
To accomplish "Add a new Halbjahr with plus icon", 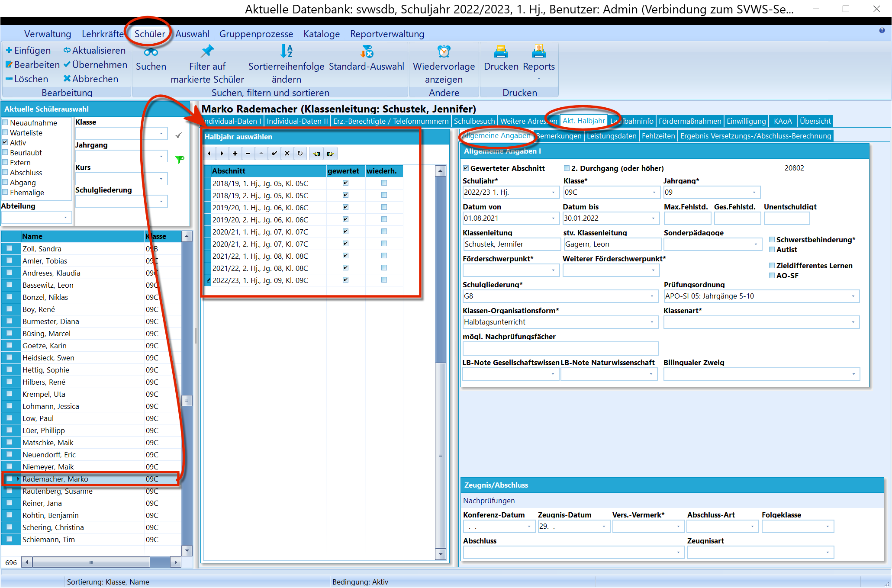I will (x=235, y=154).
